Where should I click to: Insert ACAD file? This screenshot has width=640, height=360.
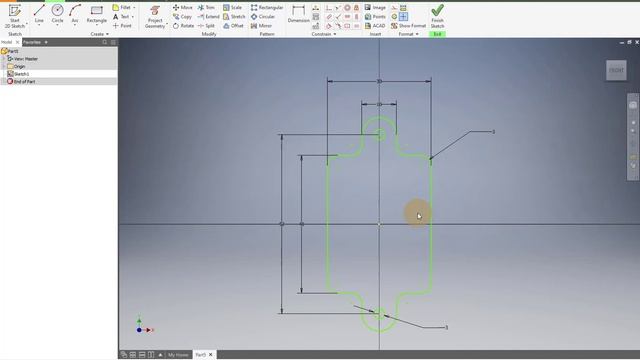pyautogui.click(x=375, y=26)
